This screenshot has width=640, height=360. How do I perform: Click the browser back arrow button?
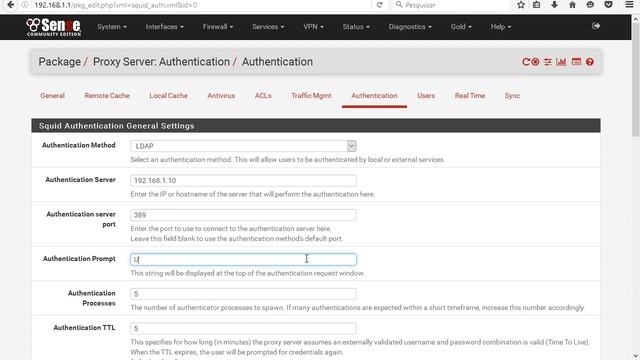point(11,5)
